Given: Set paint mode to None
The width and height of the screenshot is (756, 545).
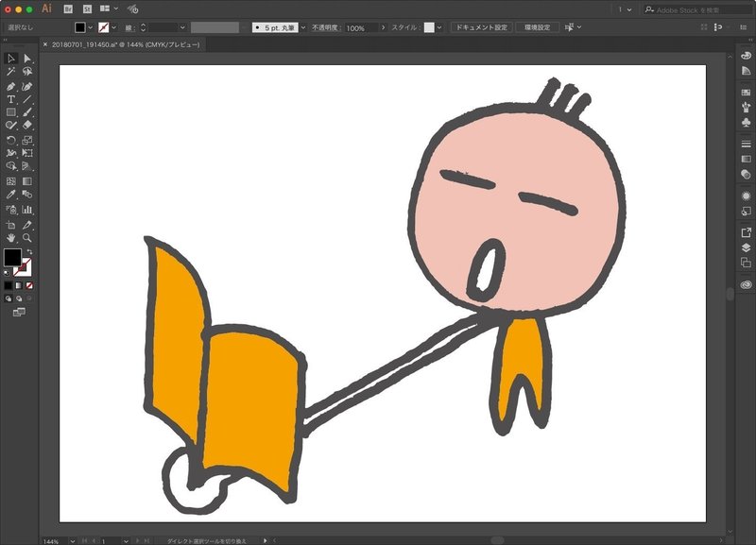Looking at the screenshot, I should 29,286.
